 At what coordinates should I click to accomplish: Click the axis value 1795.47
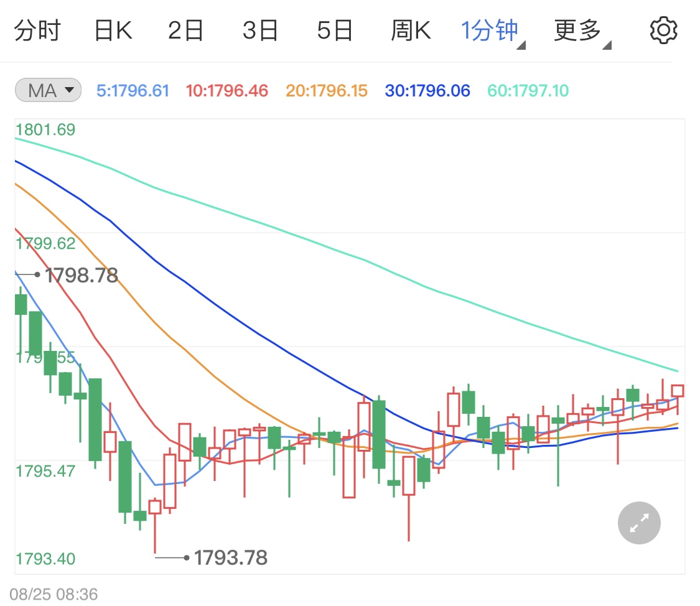click(45, 471)
